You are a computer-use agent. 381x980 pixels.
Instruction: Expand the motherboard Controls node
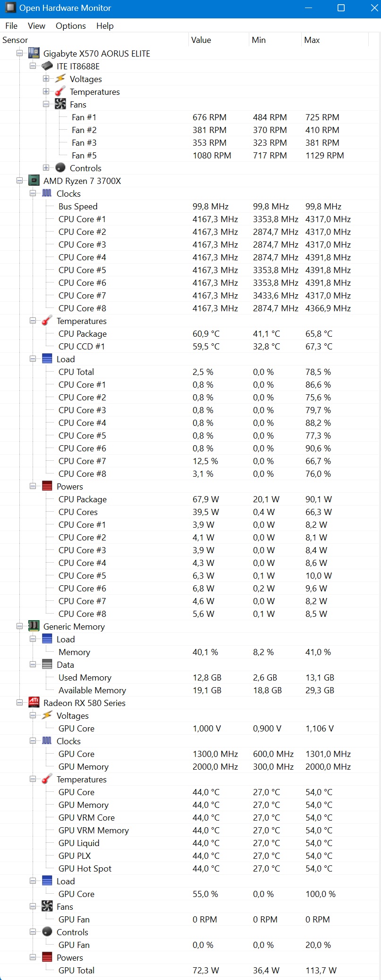(x=46, y=168)
